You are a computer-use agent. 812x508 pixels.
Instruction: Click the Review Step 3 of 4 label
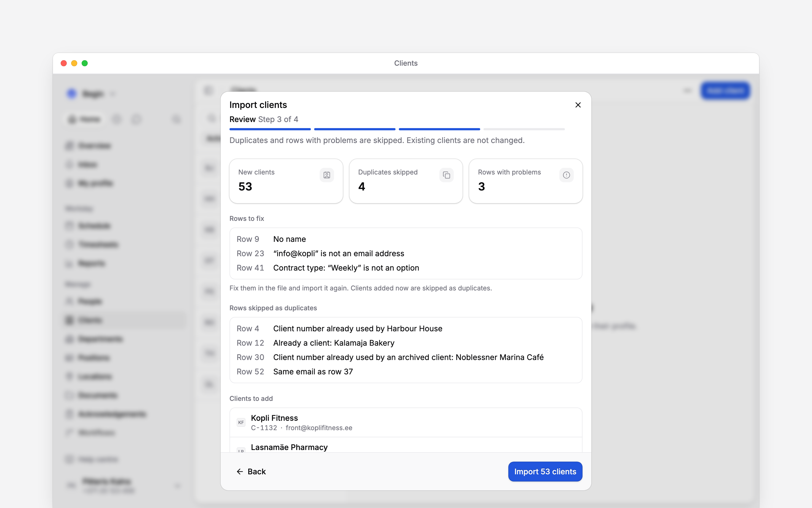point(264,119)
